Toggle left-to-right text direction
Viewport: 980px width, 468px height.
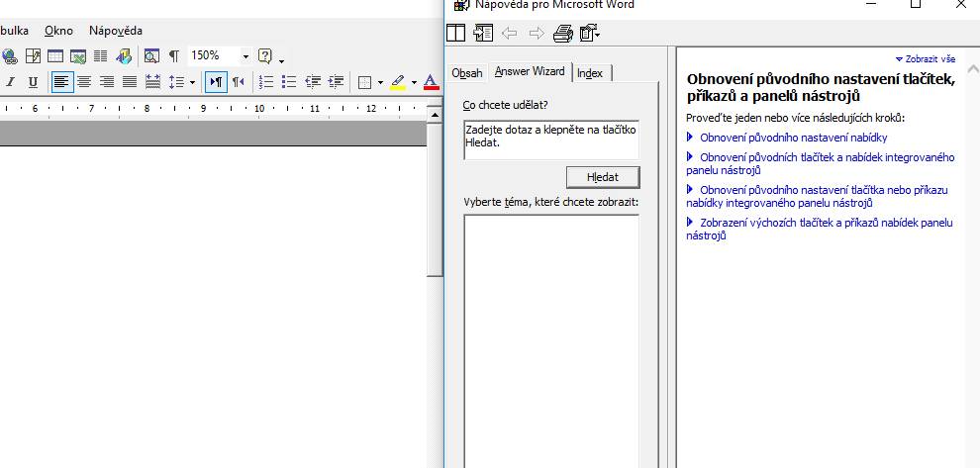216,82
